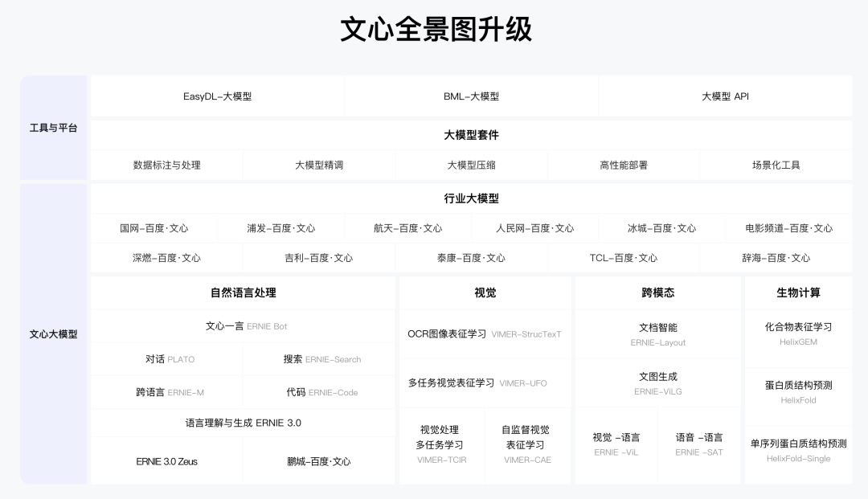Open OCR图像表征学习 VIMER-StrucTexT cell
Screen dimensions: 868x499
click(x=485, y=334)
